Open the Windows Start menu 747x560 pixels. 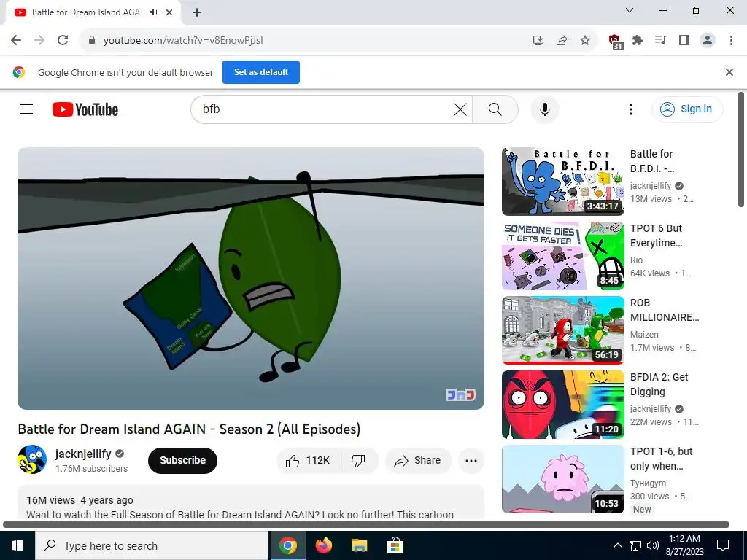18,545
